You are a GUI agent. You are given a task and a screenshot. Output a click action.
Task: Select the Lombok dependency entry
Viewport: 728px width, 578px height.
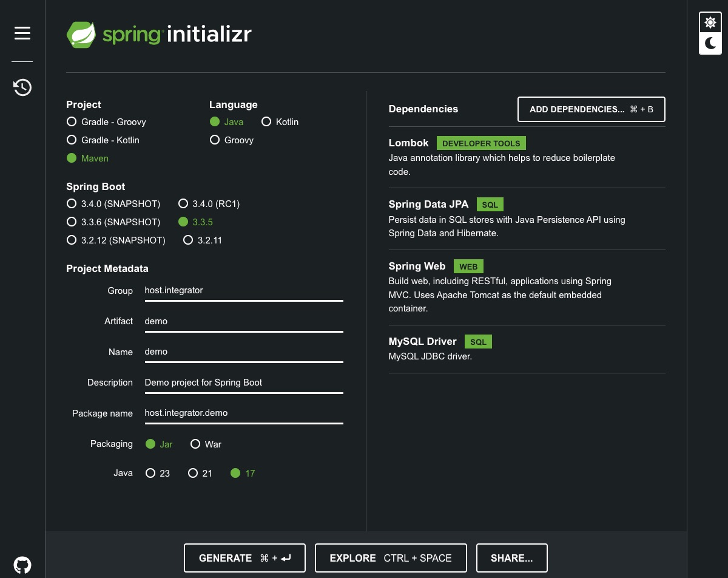click(x=408, y=143)
